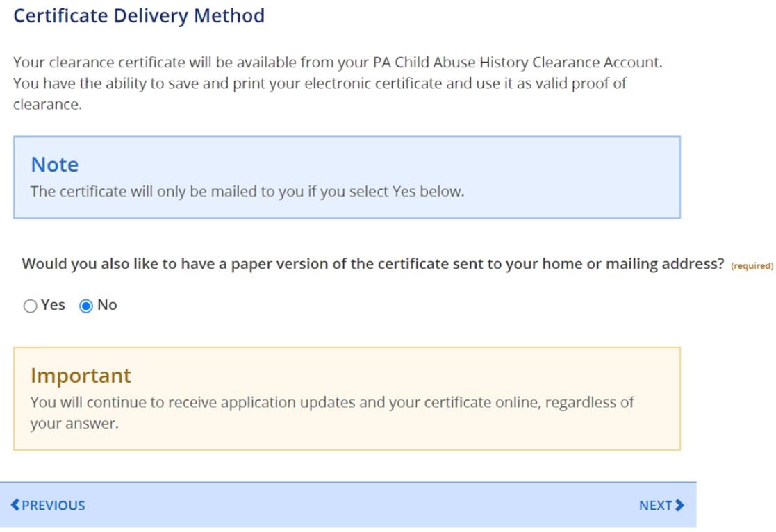This screenshot has height=532, width=776.
Task: Click the text about receiving application updates
Action: pos(332,403)
